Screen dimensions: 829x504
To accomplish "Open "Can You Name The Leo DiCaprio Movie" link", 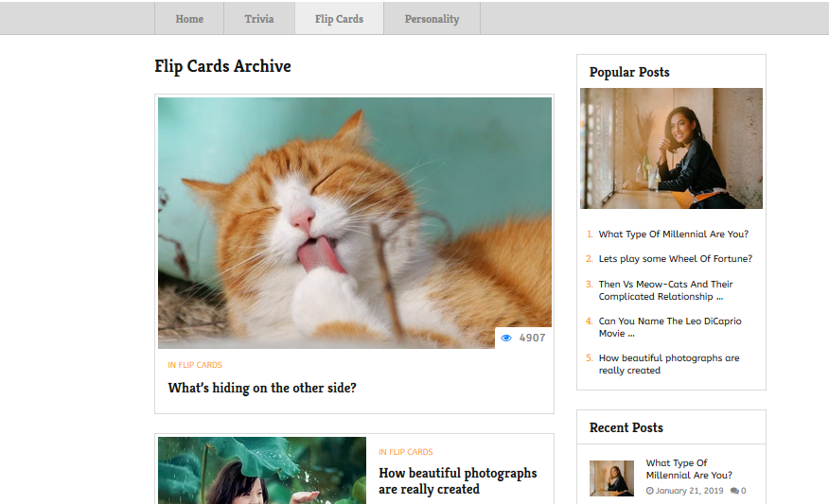I will [670, 327].
